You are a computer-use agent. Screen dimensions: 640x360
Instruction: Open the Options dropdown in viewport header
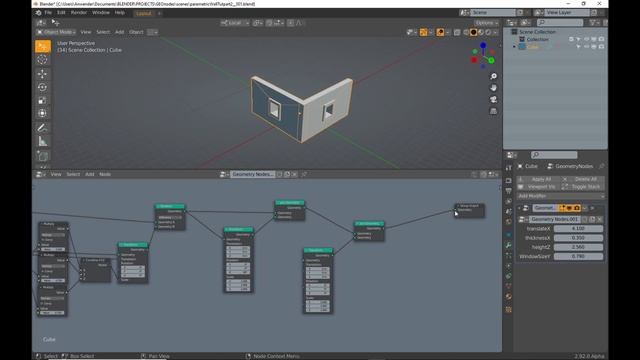pos(486,23)
